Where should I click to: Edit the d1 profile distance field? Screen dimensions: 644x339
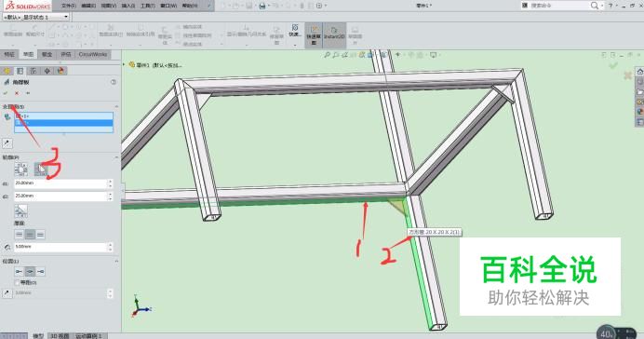(60, 183)
